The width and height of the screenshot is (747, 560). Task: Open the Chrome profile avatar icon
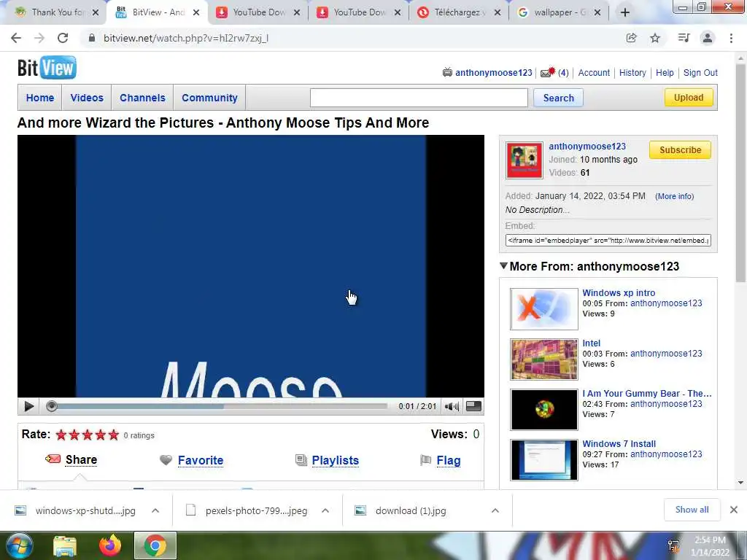point(708,38)
